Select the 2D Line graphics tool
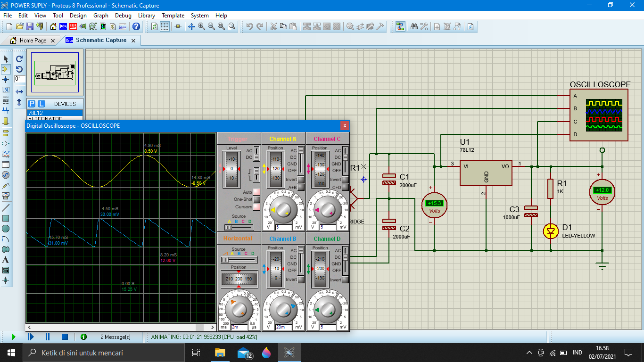Screen dimensions: 644x362 coord(6,207)
